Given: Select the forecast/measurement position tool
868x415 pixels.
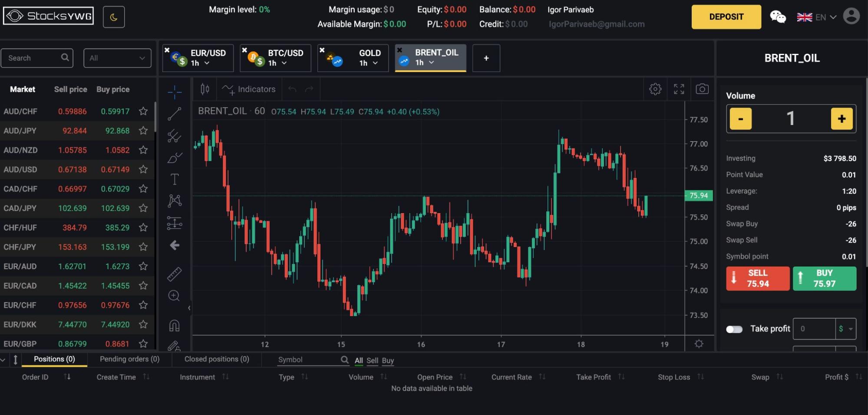Looking at the screenshot, I should (x=175, y=223).
